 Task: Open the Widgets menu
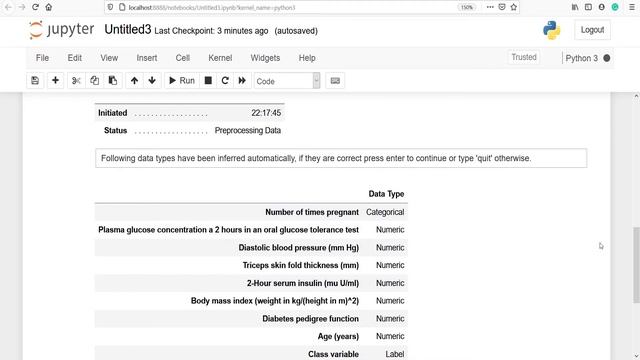tap(265, 58)
